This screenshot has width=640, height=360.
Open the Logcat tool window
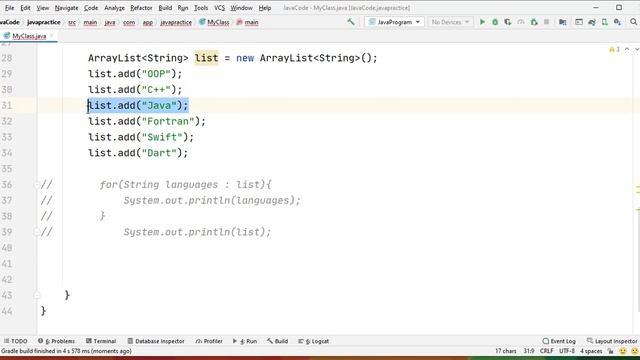point(313,341)
